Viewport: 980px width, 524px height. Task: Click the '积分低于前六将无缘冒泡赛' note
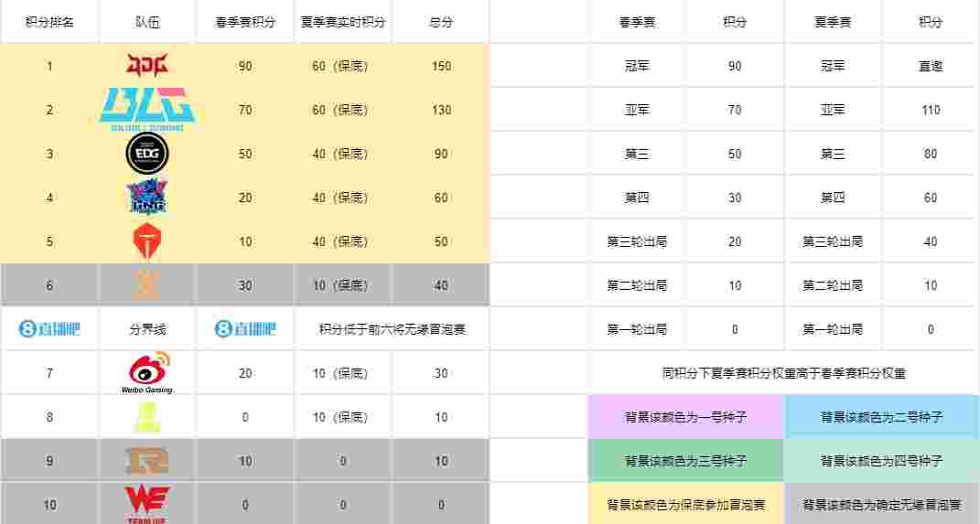[x=393, y=329]
